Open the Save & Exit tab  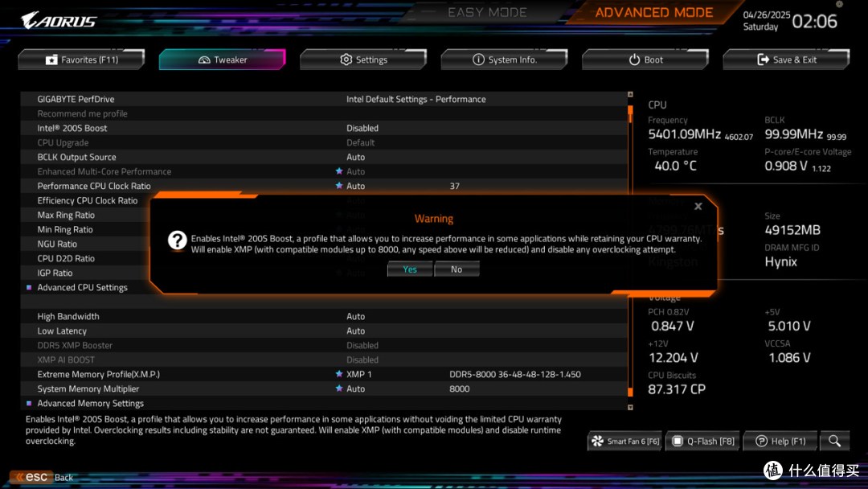[786, 60]
